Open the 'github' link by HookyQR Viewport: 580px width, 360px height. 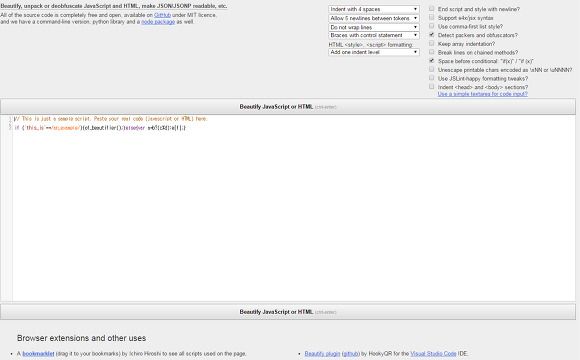coord(351,354)
